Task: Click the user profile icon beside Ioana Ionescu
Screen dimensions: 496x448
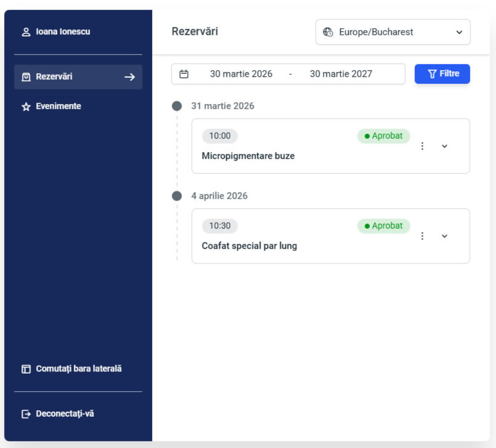Action: (26, 32)
